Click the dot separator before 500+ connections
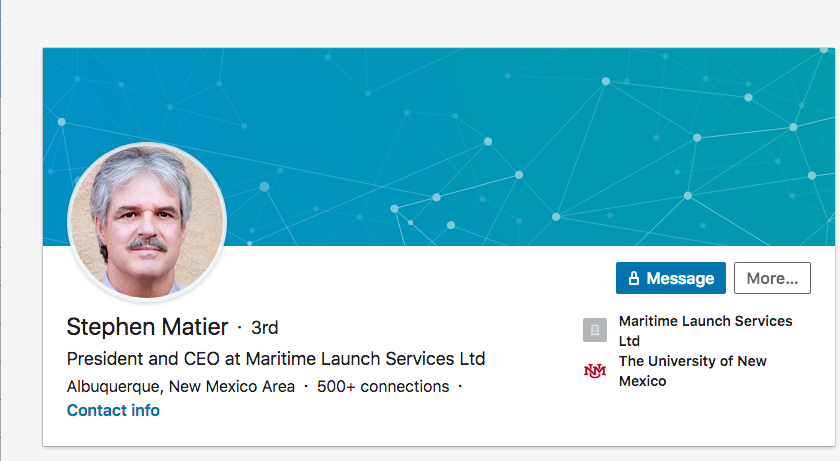Image resolution: width=840 pixels, height=461 pixels. (x=306, y=386)
